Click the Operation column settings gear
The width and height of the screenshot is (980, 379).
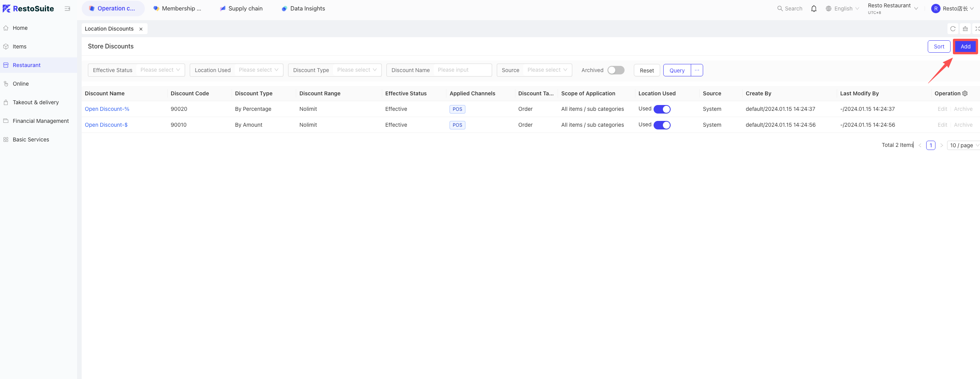tap(965, 93)
